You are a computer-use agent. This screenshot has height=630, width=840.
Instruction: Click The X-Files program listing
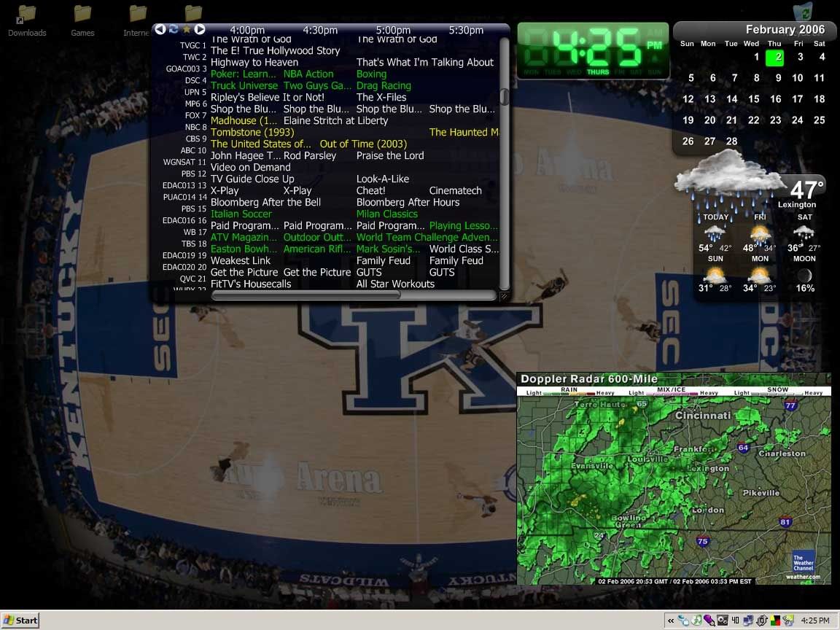(381, 97)
